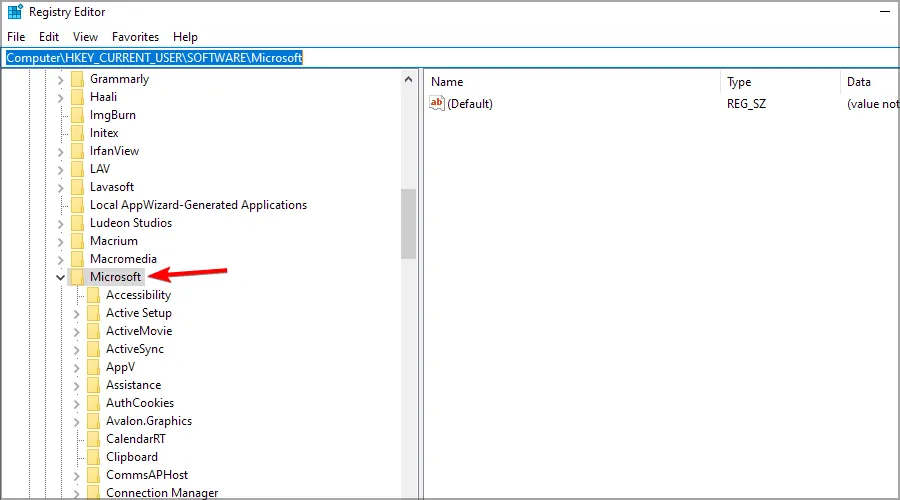
Task: Expand the Macrium key
Action: click(x=60, y=242)
